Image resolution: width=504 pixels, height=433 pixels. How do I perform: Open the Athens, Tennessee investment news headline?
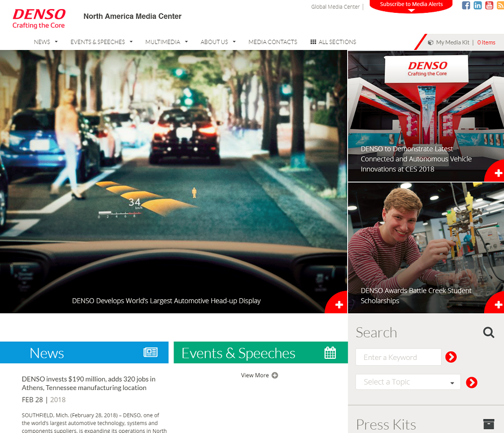tap(89, 383)
